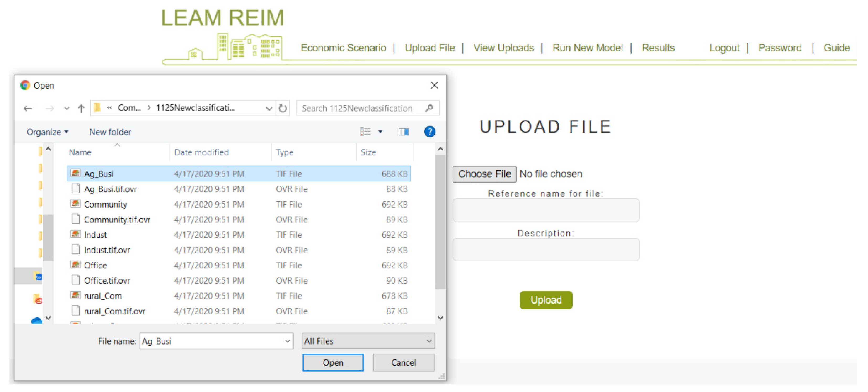Expand the All Files type dropdown
This screenshot has height=392, width=868.
[x=429, y=341]
